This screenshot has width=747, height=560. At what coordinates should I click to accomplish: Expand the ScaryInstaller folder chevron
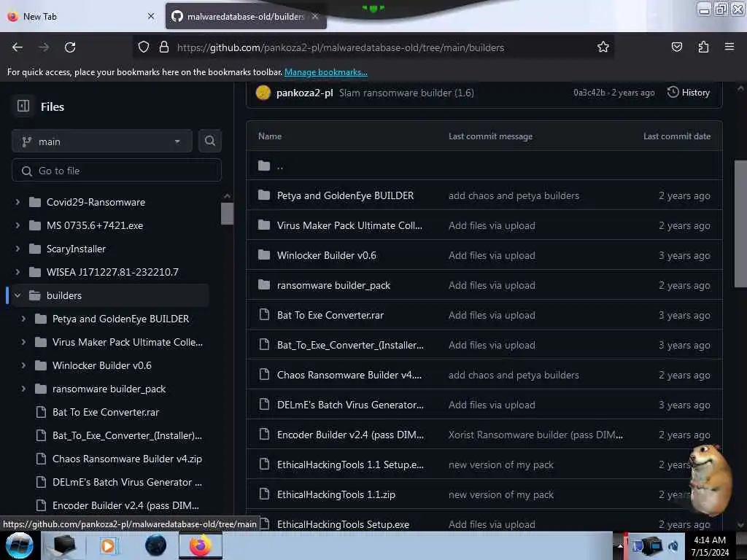click(18, 249)
